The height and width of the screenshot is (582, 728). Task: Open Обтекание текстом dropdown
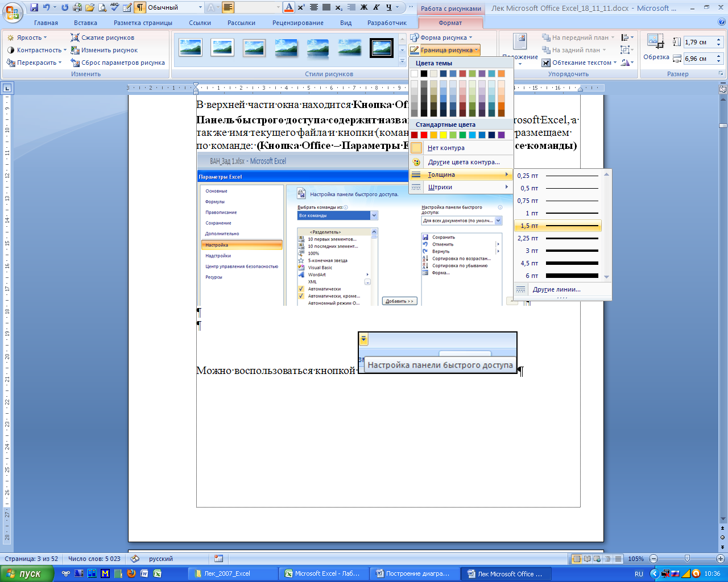pos(580,63)
